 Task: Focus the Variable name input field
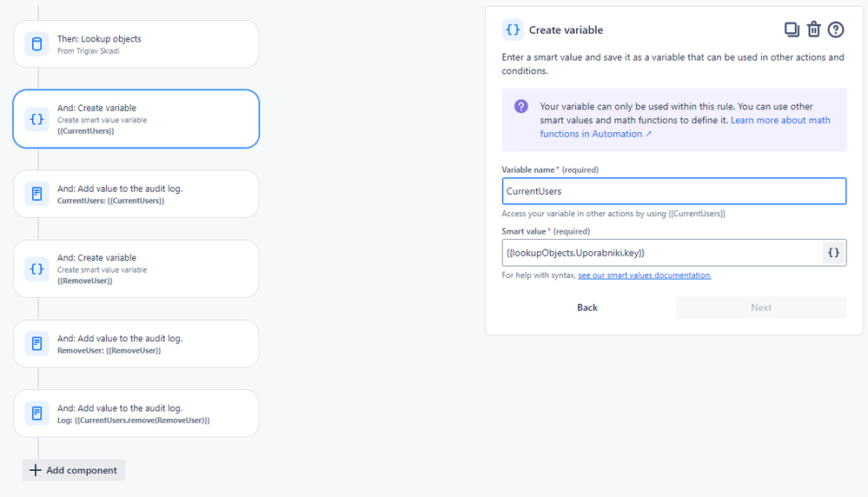(x=673, y=191)
